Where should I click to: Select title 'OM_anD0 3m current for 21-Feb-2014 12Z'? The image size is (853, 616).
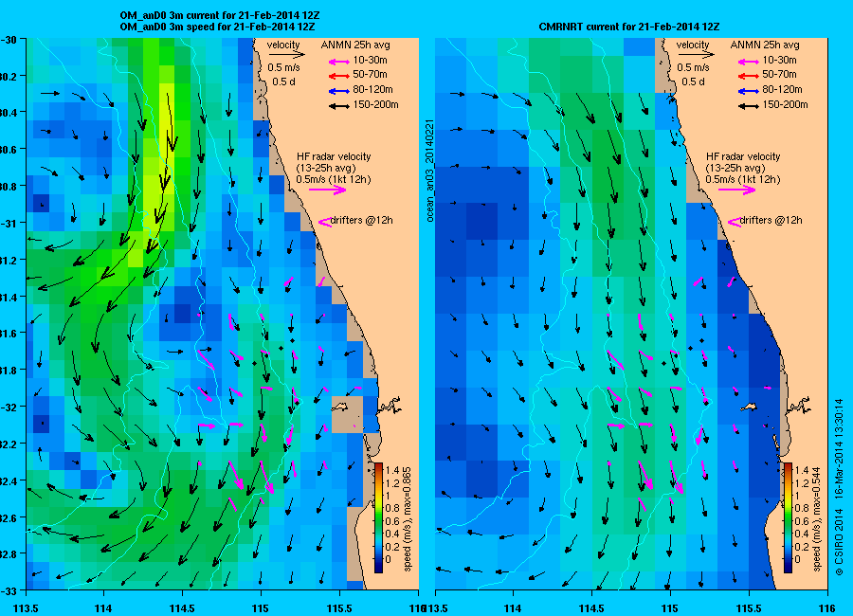220,15
